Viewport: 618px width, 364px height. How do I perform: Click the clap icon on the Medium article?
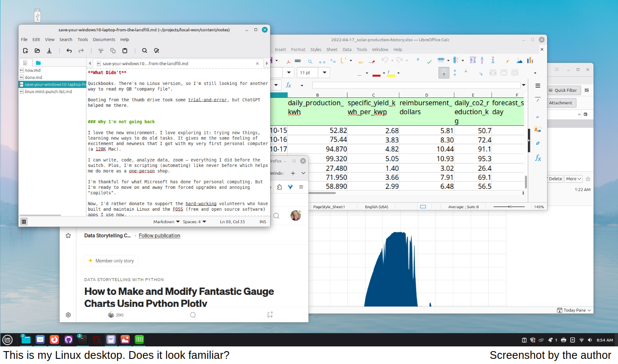tap(111, 315)
